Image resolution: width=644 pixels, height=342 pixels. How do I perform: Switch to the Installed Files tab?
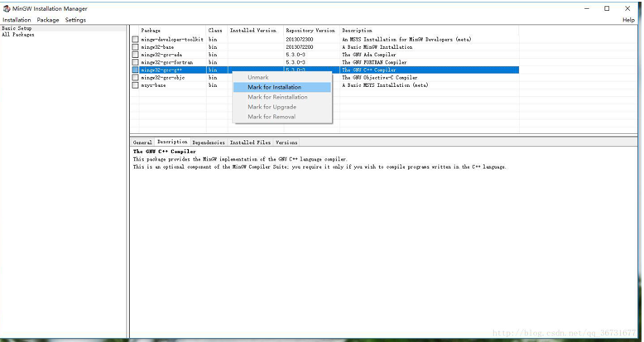click(x=250, y=142)
